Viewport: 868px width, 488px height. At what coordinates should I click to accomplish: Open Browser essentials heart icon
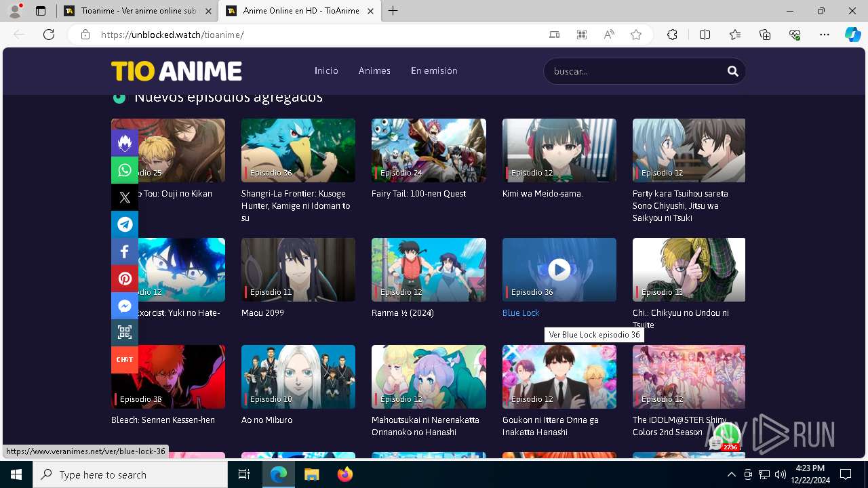coord(795,35)
